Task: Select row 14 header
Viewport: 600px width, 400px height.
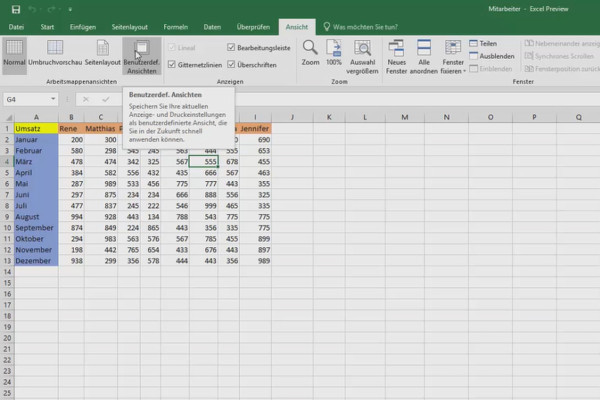Action: point(7,272)
